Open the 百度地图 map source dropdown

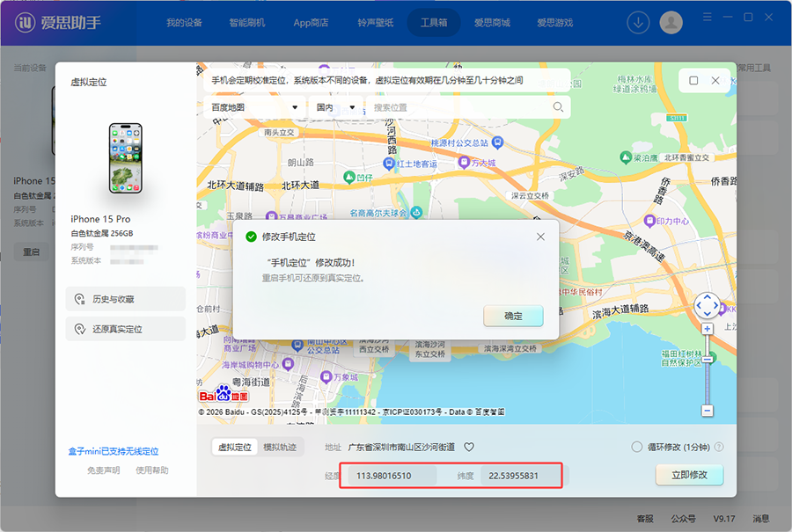[254, 107]
